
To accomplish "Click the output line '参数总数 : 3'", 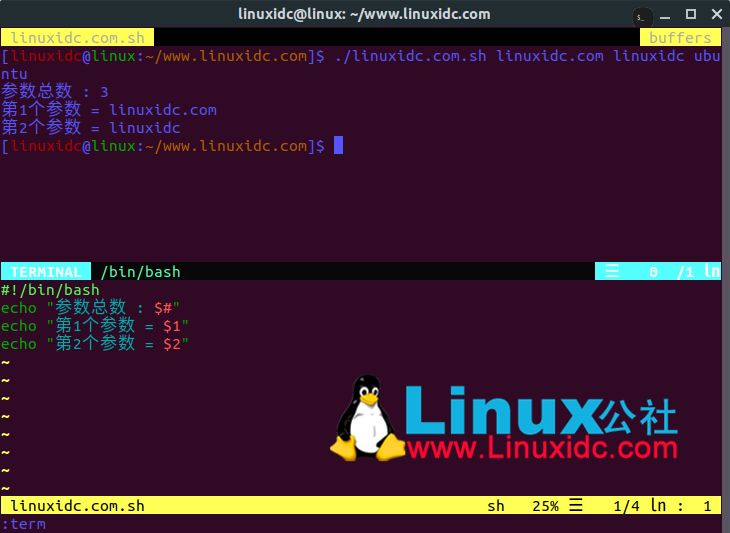I will 54,91.
